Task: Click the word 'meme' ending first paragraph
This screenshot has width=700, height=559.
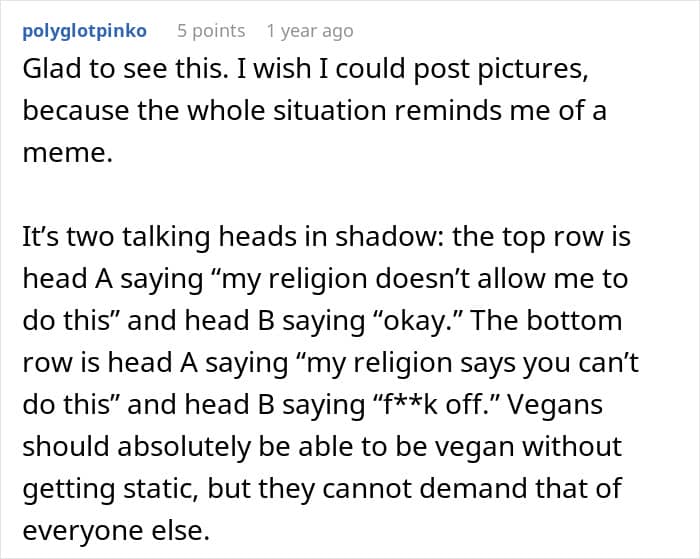Action: [x=63, y=152]
